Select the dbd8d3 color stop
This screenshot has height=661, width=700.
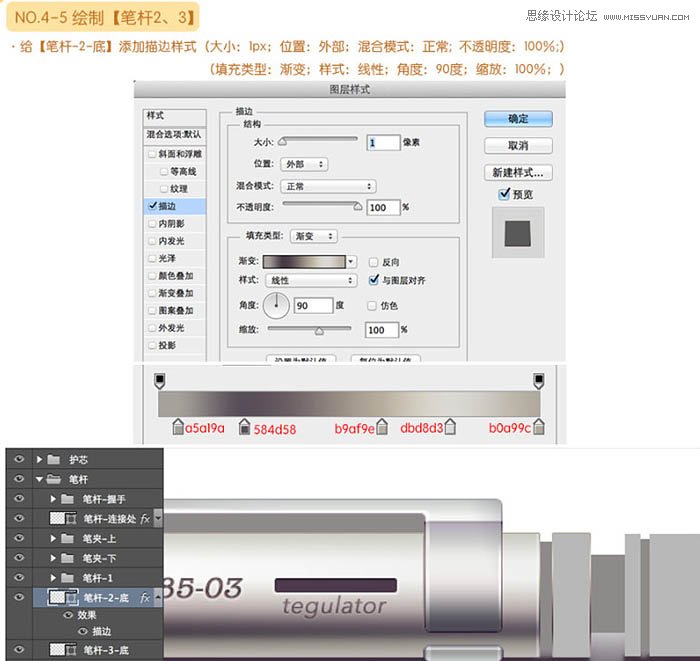coord(450,427)
